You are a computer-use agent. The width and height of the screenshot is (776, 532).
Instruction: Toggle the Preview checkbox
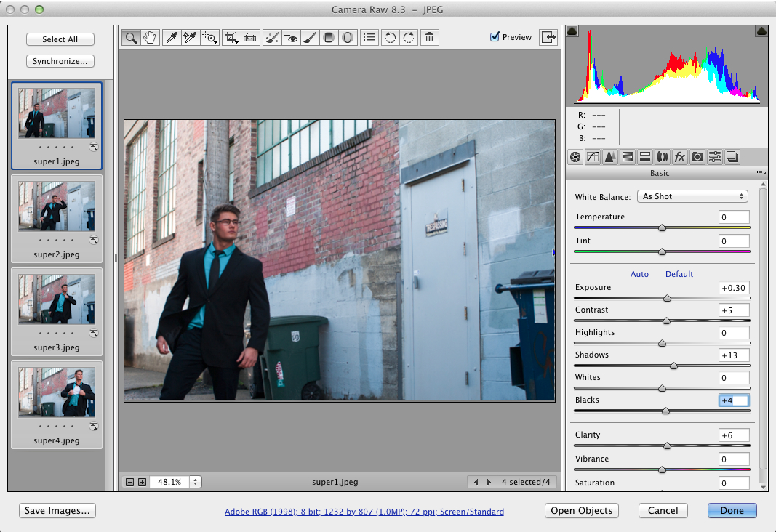click(495, 37)
